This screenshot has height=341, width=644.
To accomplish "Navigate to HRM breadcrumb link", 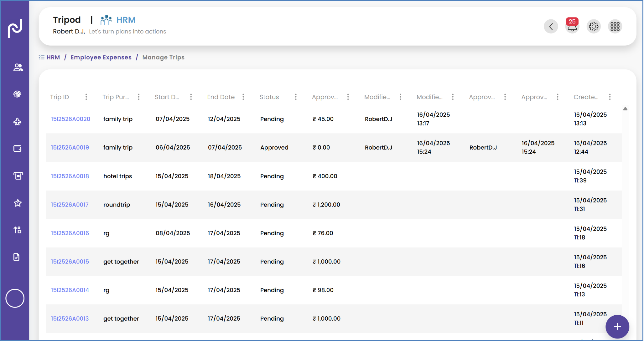I will coord(53,57).
